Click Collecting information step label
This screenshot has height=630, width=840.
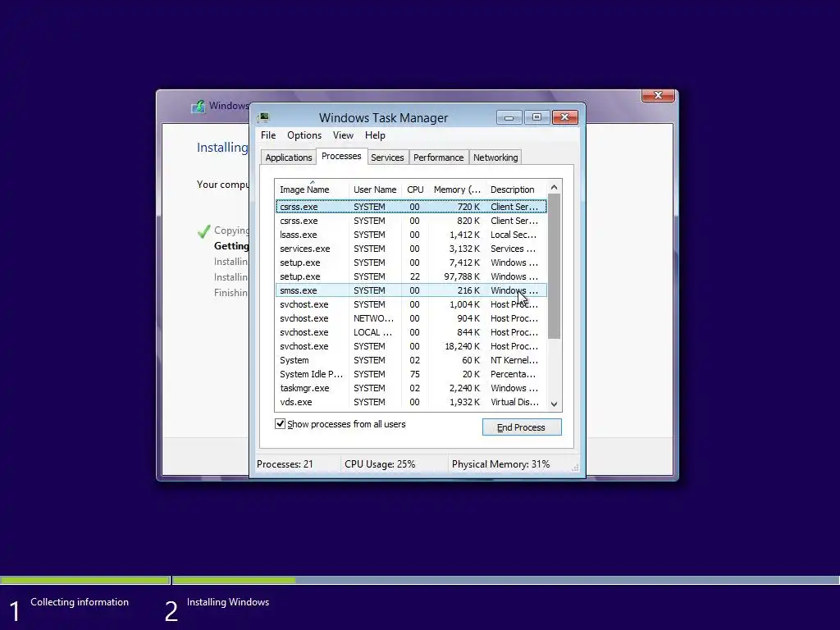pyautogui.click(x=80, y=601)
